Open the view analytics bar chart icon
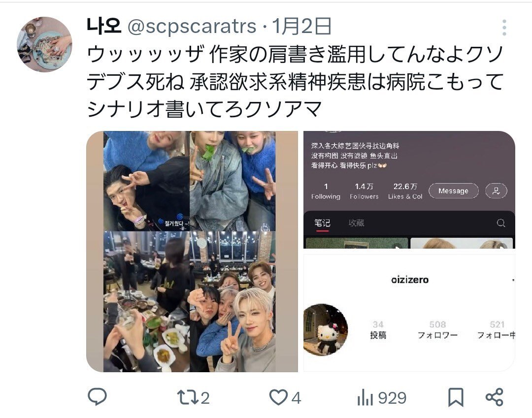532x418 pixels. (365, 397)
